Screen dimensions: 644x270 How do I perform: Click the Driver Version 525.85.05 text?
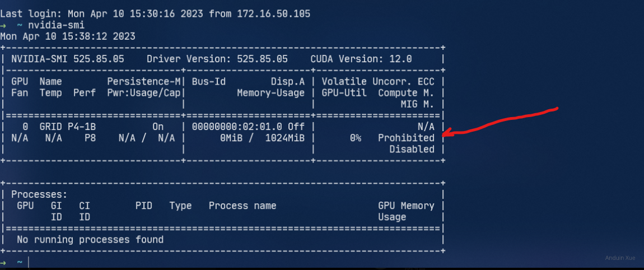pos(217,59)
